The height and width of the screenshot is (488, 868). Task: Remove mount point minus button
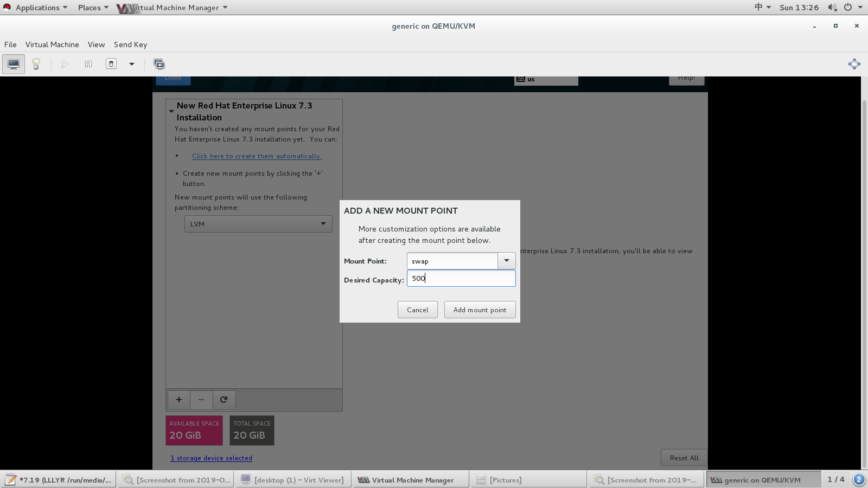[x=201, y=400]
